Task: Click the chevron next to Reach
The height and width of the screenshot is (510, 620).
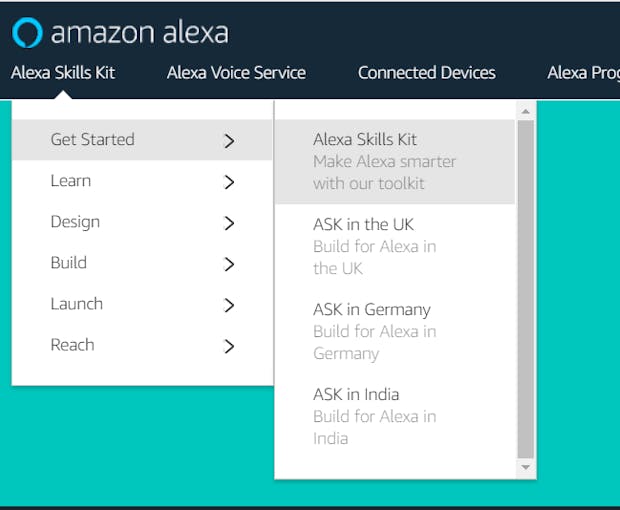Action: [229, 346]
